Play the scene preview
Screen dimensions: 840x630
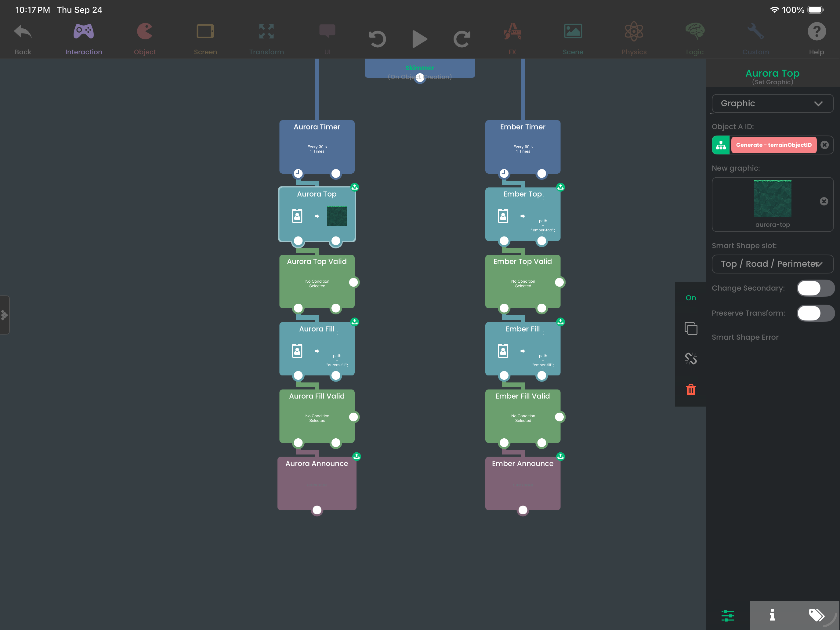420,39
